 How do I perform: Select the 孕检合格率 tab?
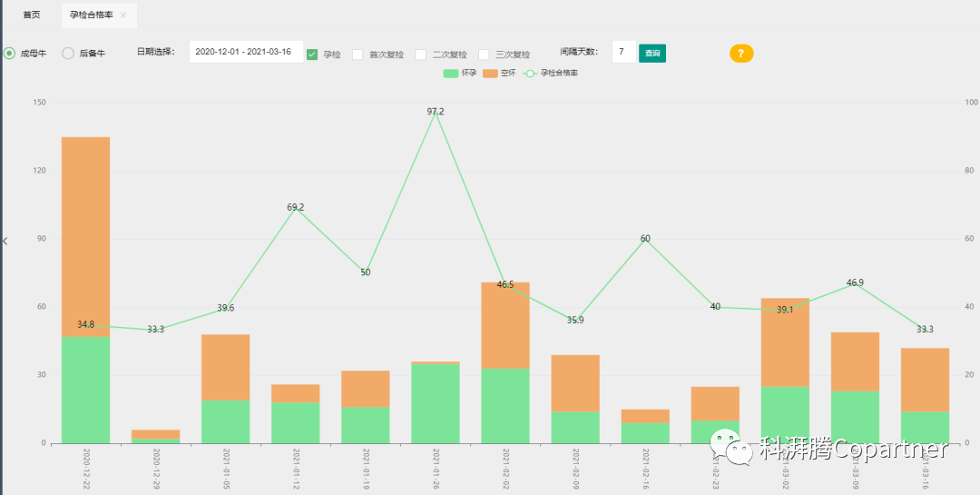[93, 15]
